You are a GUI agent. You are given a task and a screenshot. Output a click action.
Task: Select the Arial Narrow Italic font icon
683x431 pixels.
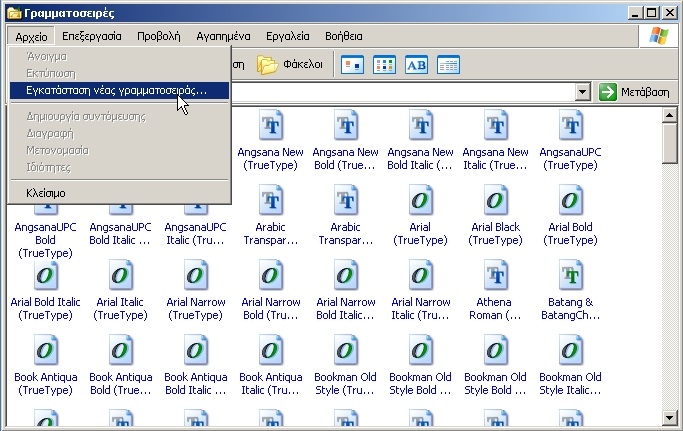tap(421, 275)
